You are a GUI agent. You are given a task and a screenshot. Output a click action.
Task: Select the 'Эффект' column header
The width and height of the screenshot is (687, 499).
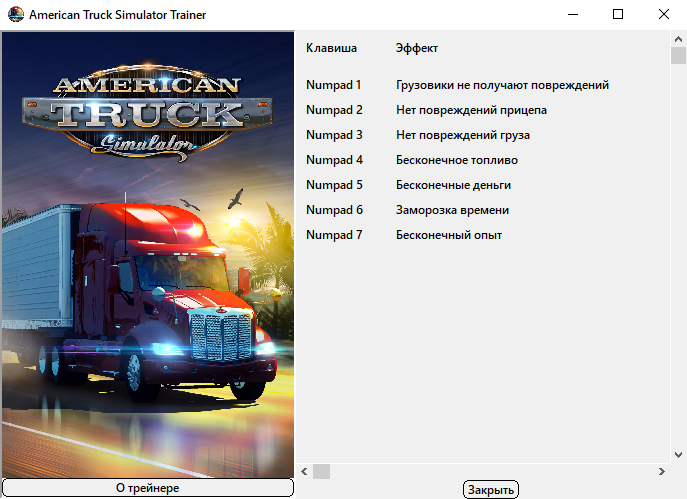(417, 48)
